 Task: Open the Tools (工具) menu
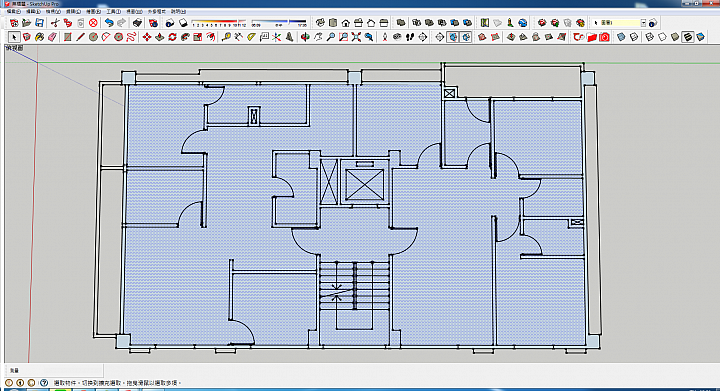point(113,11)
